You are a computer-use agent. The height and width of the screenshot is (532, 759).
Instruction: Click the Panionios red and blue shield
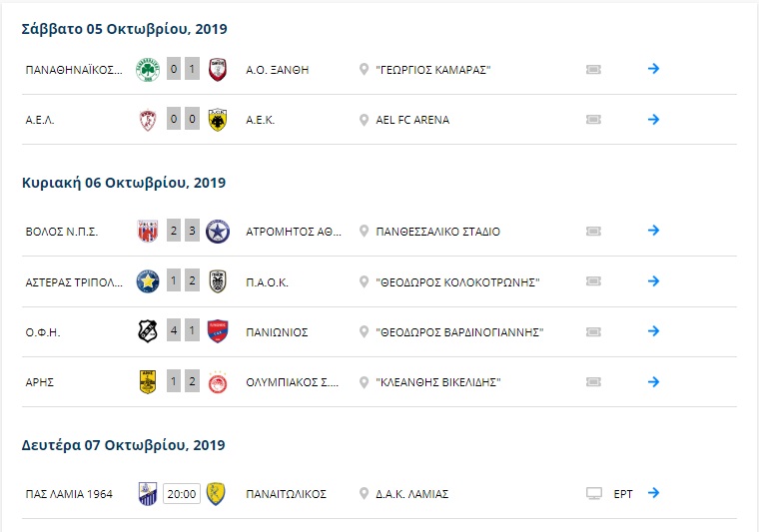[x=218, y=331]
